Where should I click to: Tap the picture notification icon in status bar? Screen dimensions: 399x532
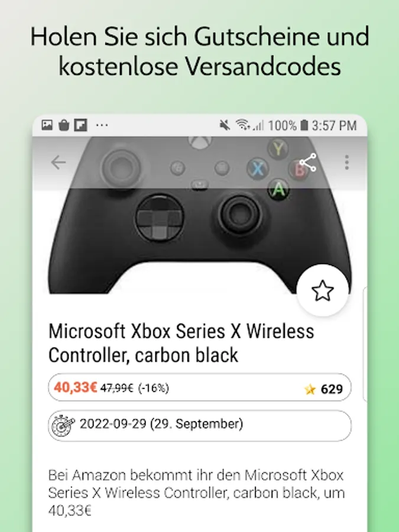point(47,125)
